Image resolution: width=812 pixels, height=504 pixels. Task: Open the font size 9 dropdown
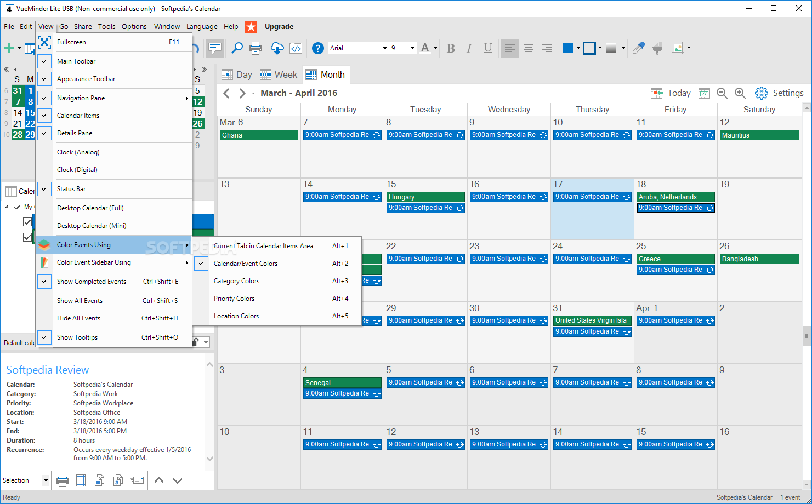pyautogui.click(x=412, y=48)
